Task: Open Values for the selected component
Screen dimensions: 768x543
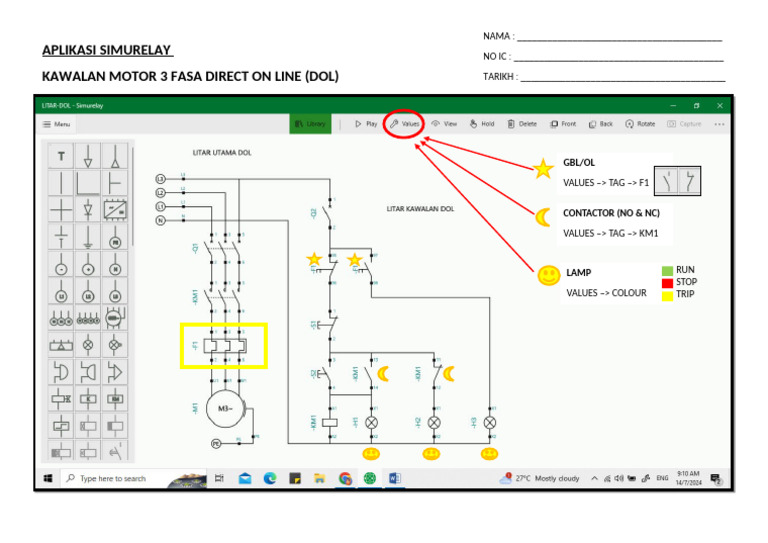Action: pyautogui.click(x=405, y=124)
